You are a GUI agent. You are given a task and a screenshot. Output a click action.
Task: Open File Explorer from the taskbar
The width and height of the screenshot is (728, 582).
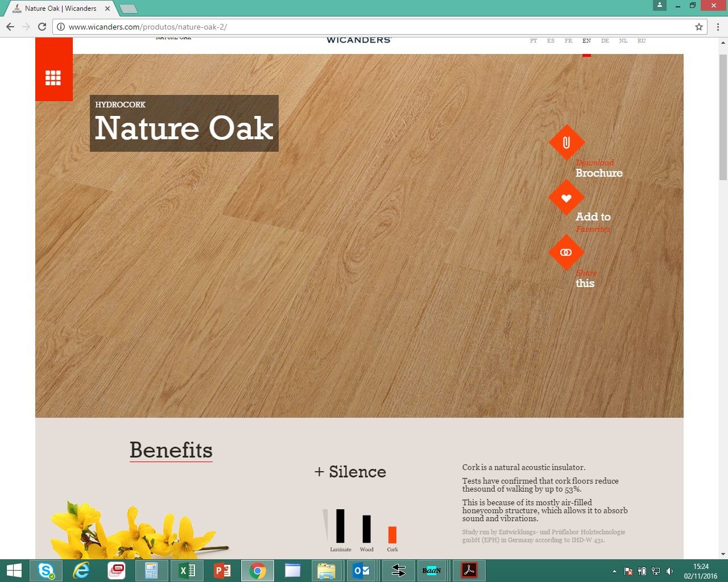pos(326,571)
